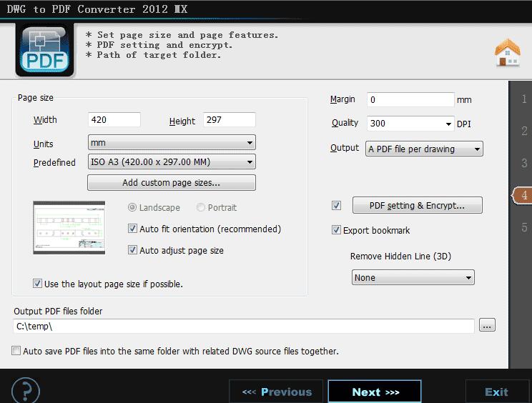Click Add custom page sizes button
Viewport: 532px width, 403px height.
(172, 183)
